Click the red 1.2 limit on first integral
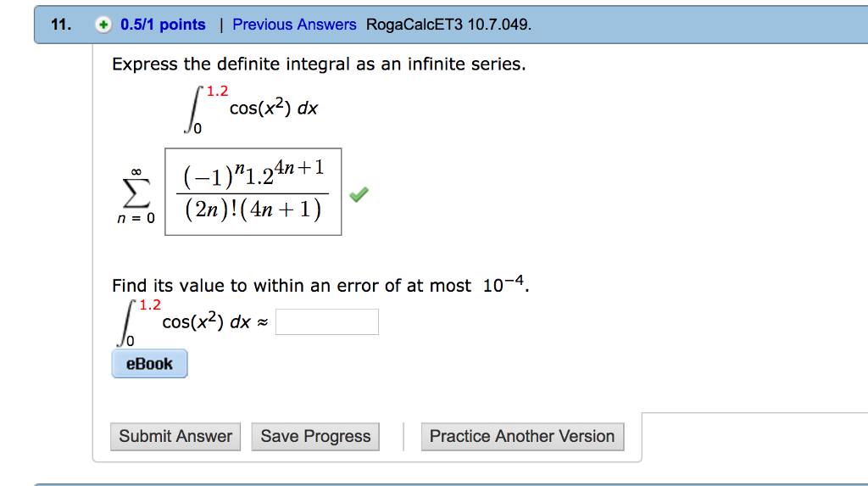Viewport: 868px width, 486px height. pos(218,91)
